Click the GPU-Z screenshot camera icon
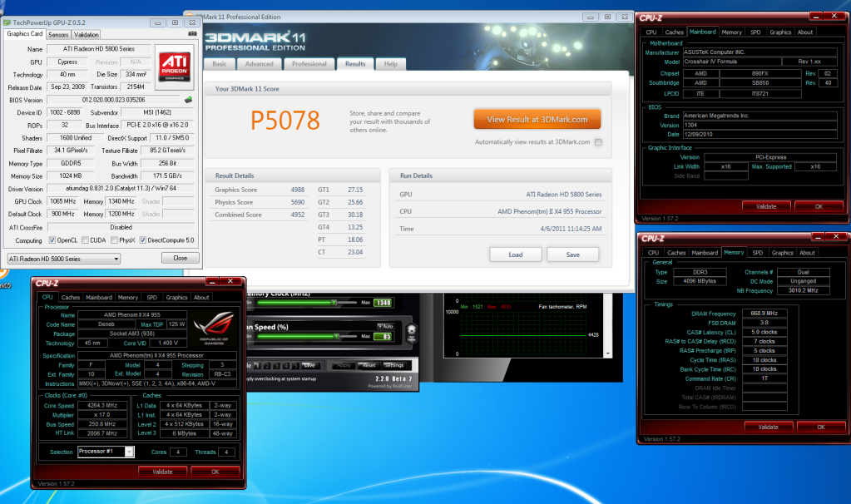Viewport: 851px width, 504px height. [193, 34]
